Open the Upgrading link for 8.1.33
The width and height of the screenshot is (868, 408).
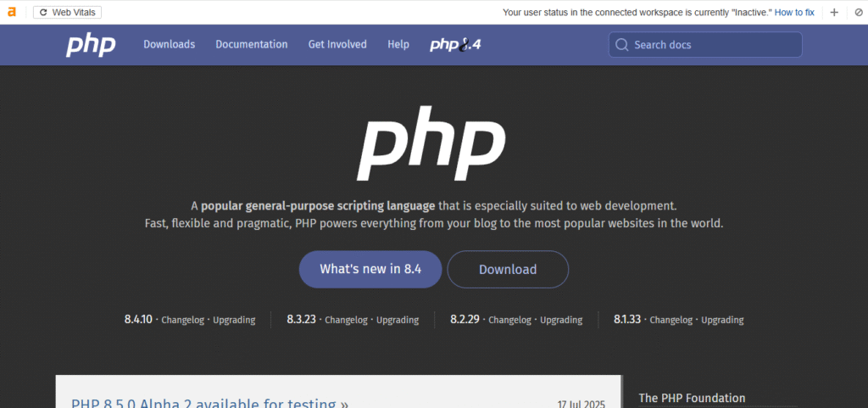click(x=722, y=320)
